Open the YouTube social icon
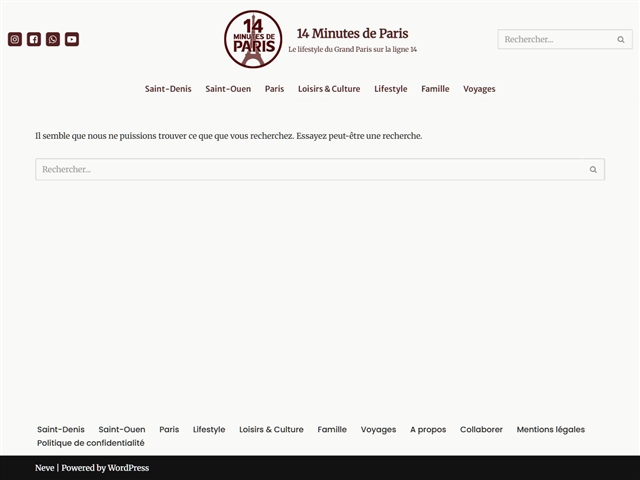640x480 pixels. point(72,40)
